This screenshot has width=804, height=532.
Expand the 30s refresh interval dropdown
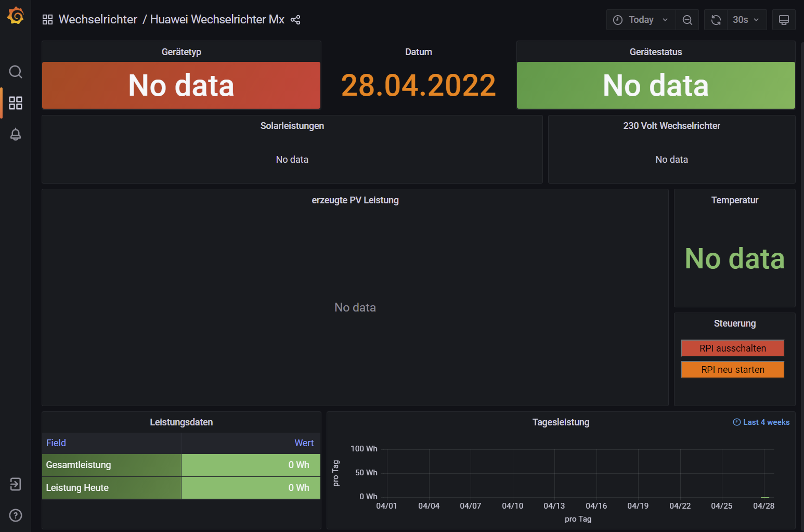(746, 20)
